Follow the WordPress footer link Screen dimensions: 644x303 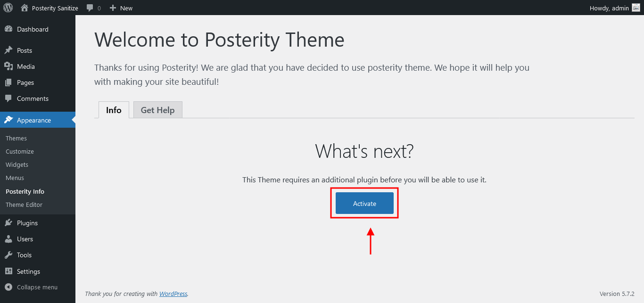coord(173,294)
